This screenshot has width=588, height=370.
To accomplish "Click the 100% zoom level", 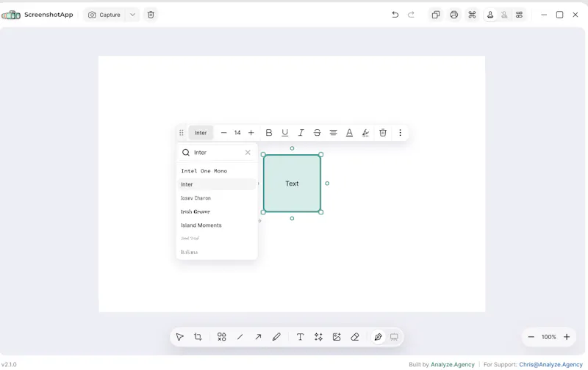I will tap(548, 337).
